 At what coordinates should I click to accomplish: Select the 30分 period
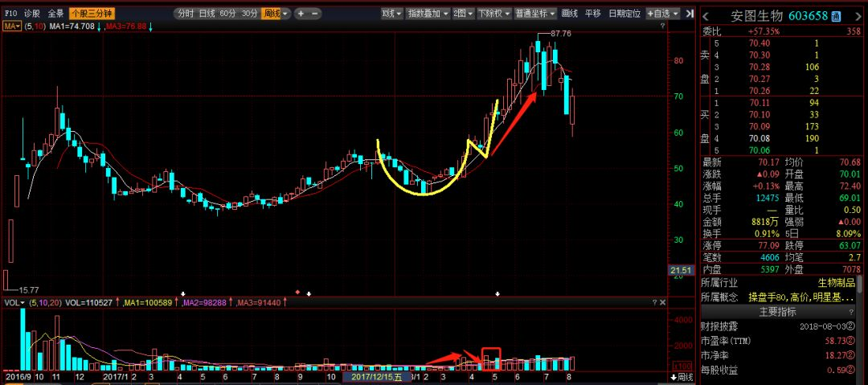(x=250, y=14)
